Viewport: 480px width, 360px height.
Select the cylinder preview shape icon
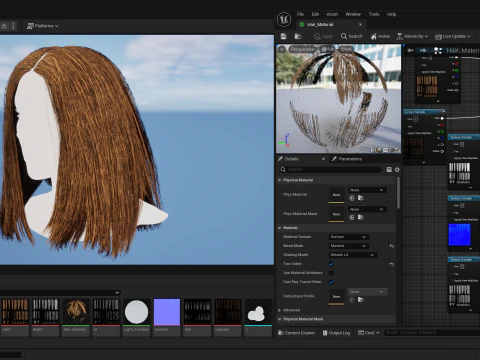point(373,150)
